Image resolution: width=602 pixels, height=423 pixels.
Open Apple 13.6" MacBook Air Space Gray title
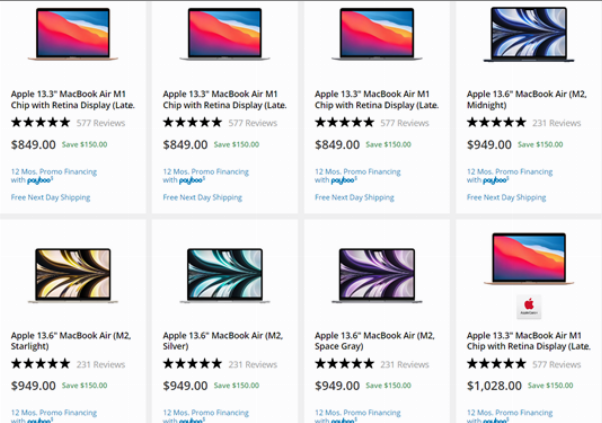(372, 340)
